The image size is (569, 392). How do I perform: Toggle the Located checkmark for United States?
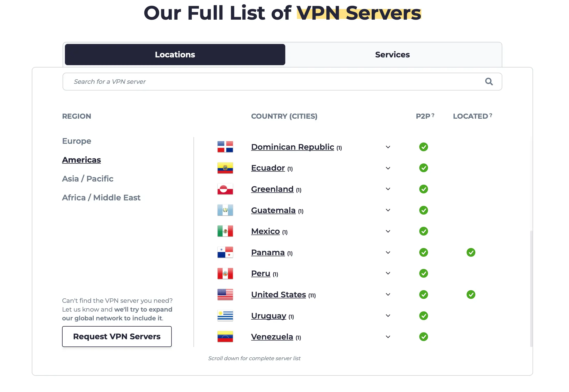(x=471, y=294)
